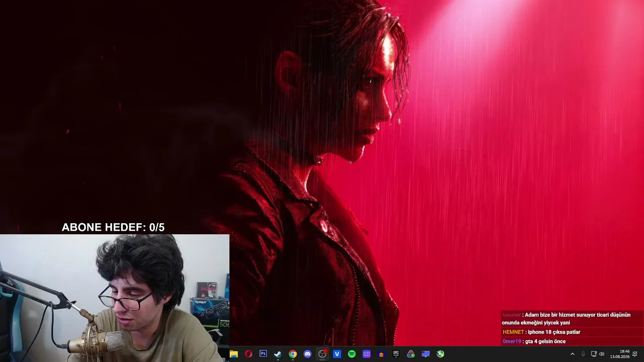The width and height of the screenshot is (644, 362).
Task: Show hidden system tray icons
Action: [572, 354]
